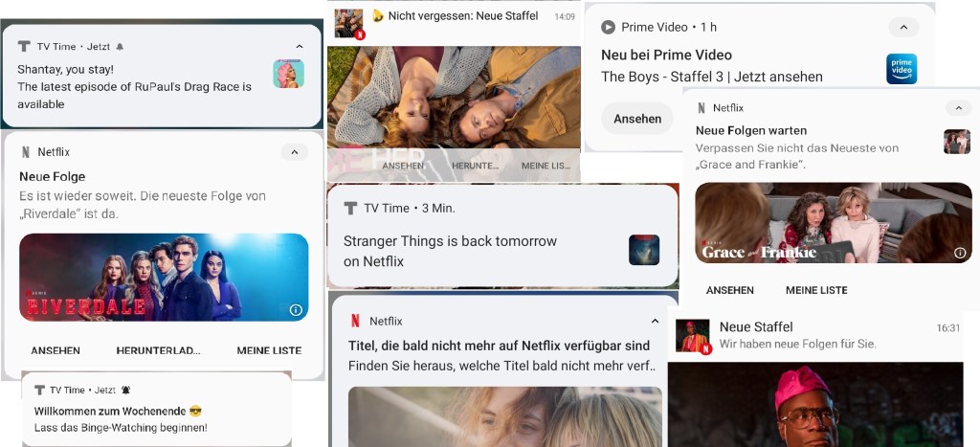Tap the Prime Video app logo
This screenshot has width=980, height=447.
(902, 69)
